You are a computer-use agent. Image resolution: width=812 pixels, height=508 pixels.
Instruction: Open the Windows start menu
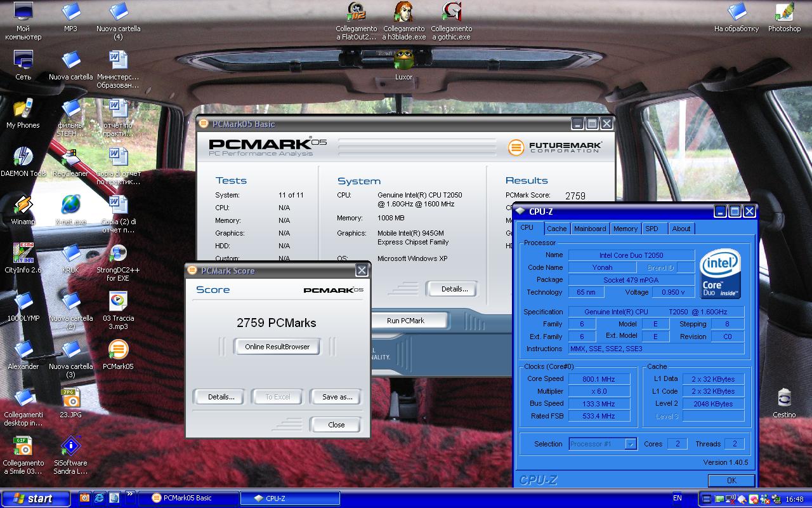[x=35, y=498]
